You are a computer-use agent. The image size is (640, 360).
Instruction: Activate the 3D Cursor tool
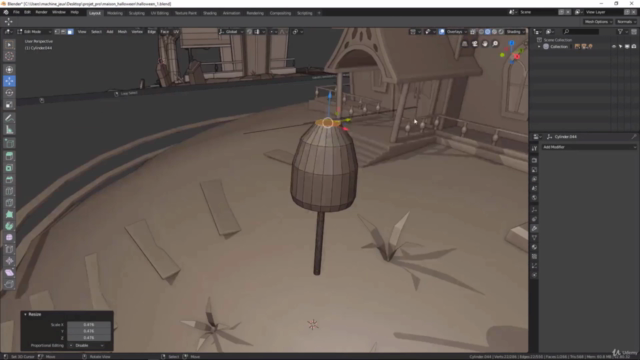(9, 56)
